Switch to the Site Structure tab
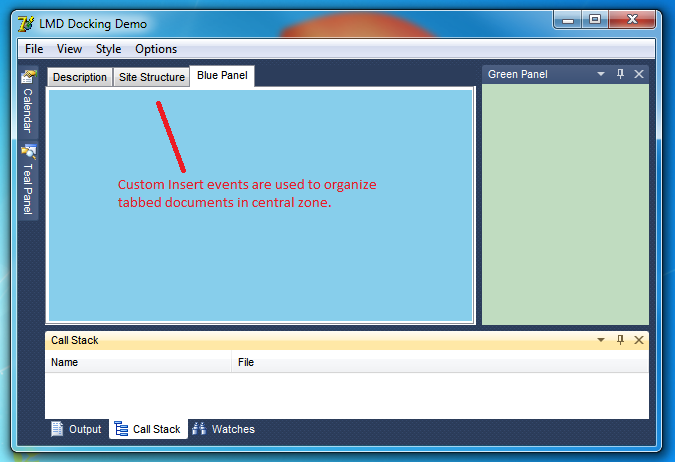 tap(152, 77)
